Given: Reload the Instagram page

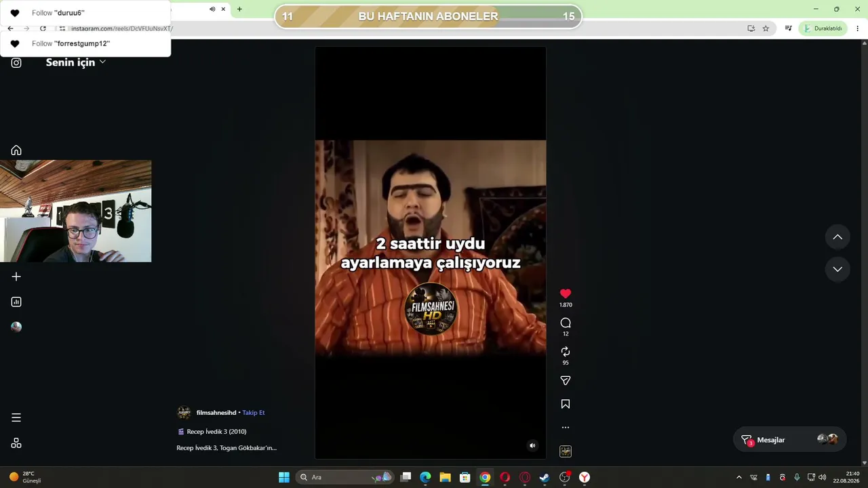Looking at the screenshot, I should point(43,28).
